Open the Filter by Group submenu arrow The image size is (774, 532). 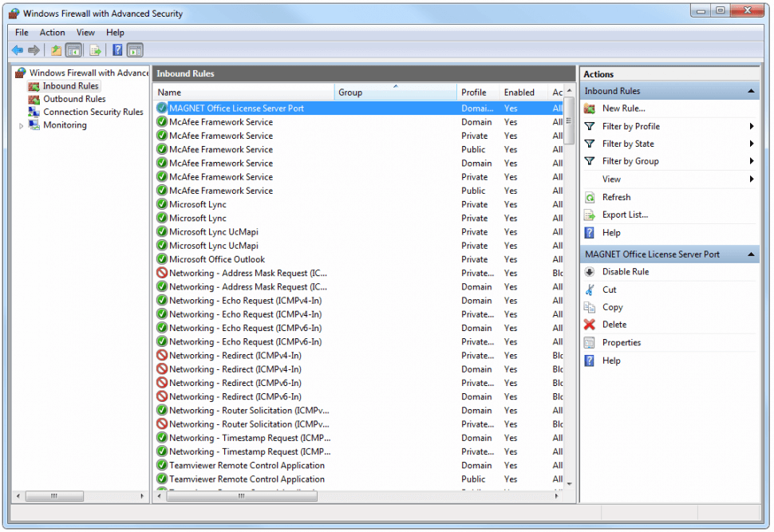(x=752, y=161)
